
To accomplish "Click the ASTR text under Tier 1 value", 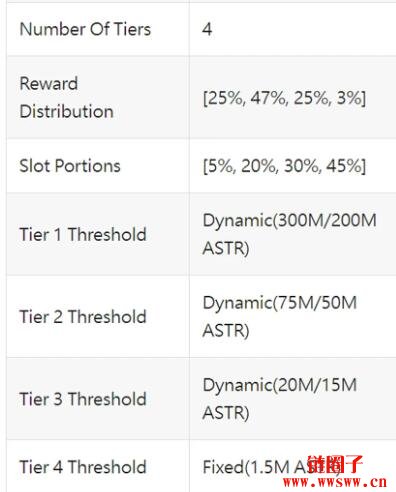I will point(226,248).
